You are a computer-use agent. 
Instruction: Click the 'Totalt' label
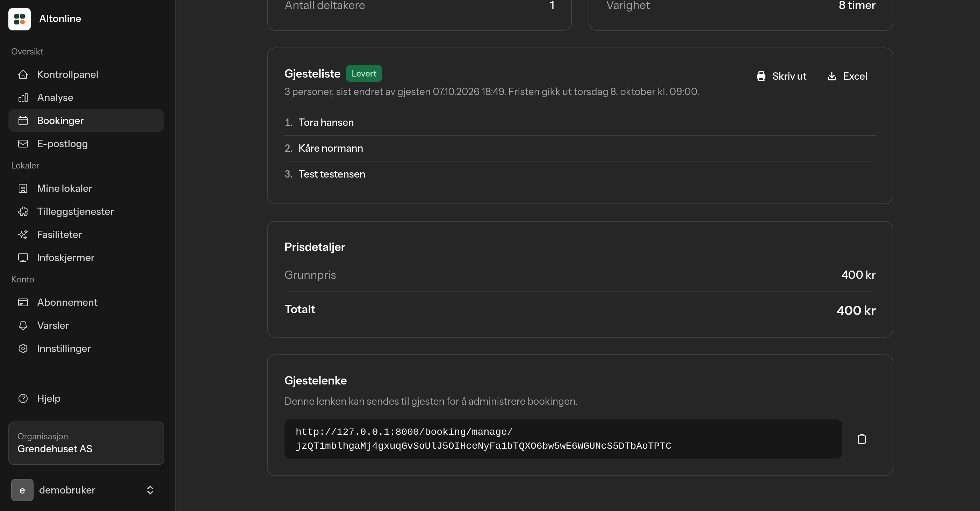300,309
